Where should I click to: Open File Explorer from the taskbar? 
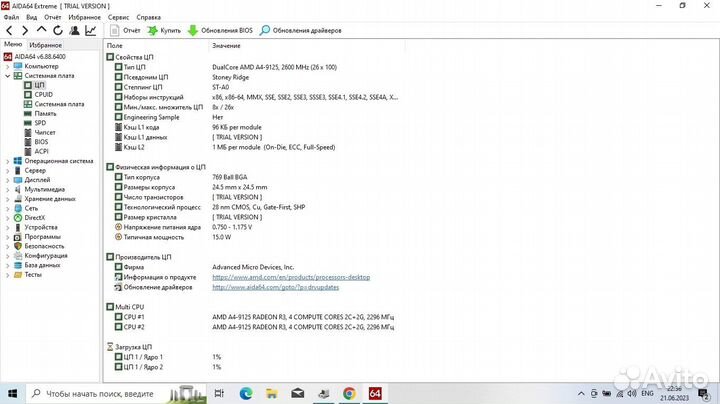pyautogui.click(x=272, y=393)
